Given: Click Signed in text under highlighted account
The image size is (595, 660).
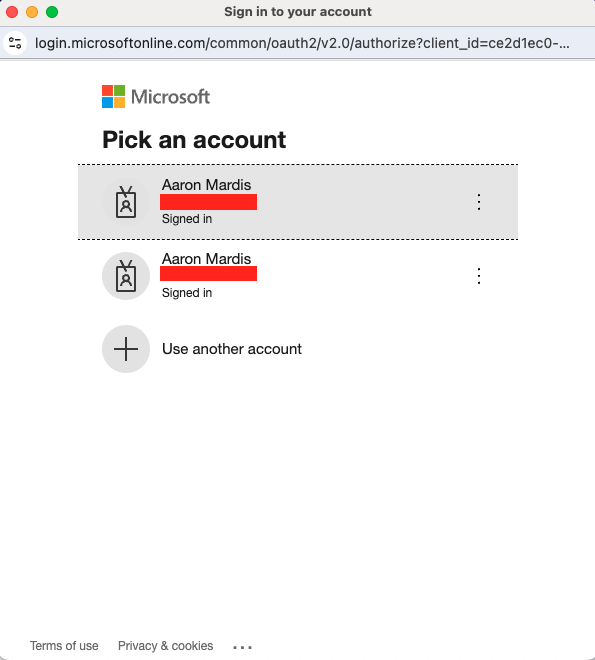Looking at the screenshot, I should 187,219.
